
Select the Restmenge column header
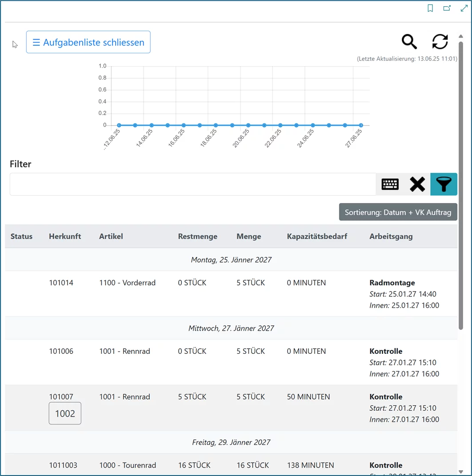[x=197, y=236]
